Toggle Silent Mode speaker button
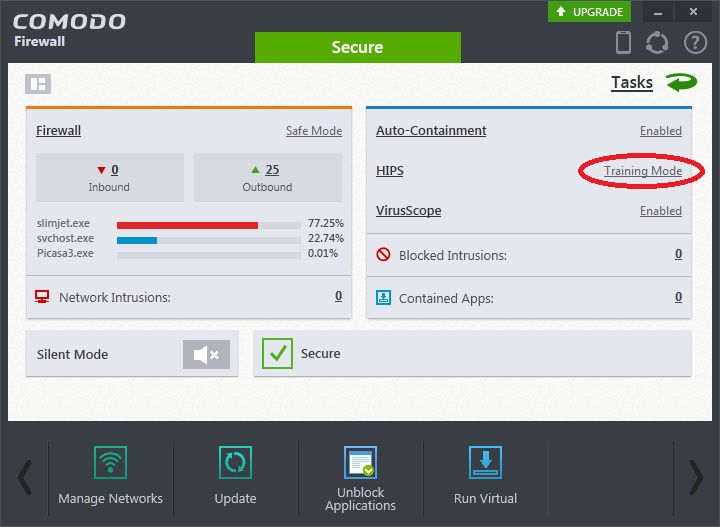This screenshot has height=527, width=720. click(206, 354)
